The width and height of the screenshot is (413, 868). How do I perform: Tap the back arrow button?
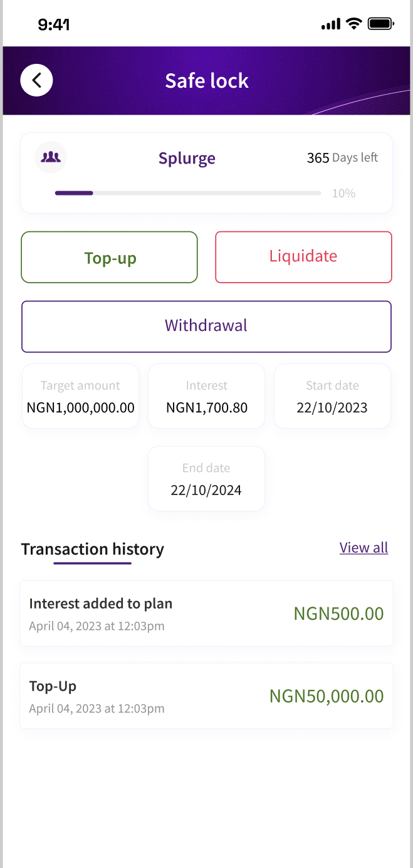[x=36, y=80]
